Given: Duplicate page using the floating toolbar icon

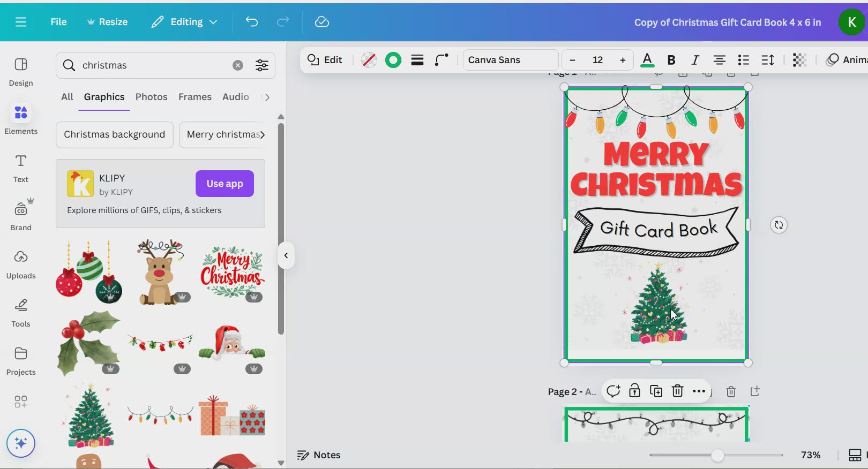Looking at the screenshot, I should 656,391.
